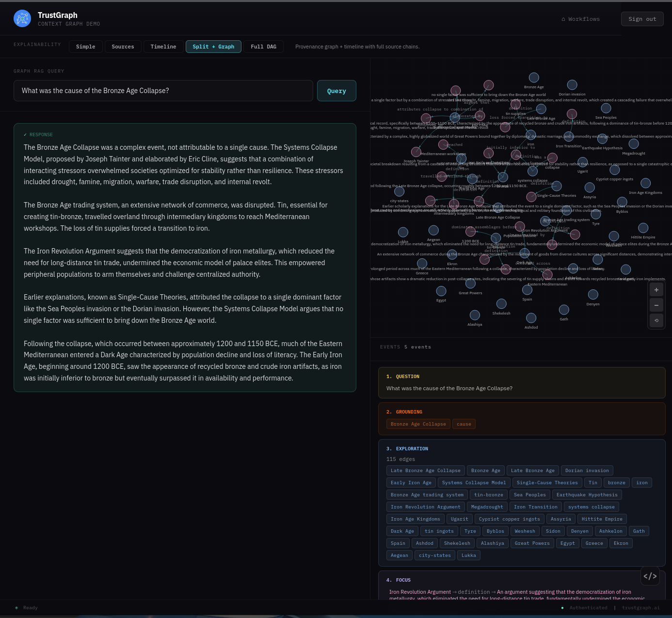Image resolution: width=672 pixels, height=618 pixels.
Task: Click the Query button
Action: click(x=336, y=91)
